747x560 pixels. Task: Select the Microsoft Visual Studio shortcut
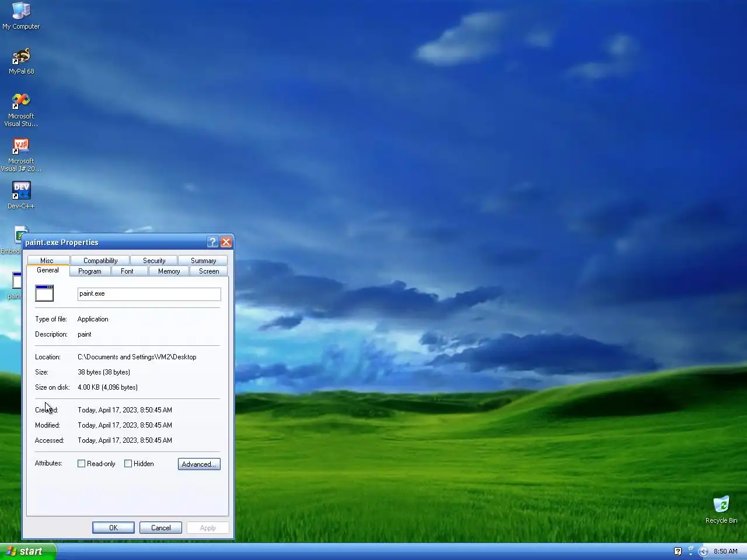click(21, 110)
